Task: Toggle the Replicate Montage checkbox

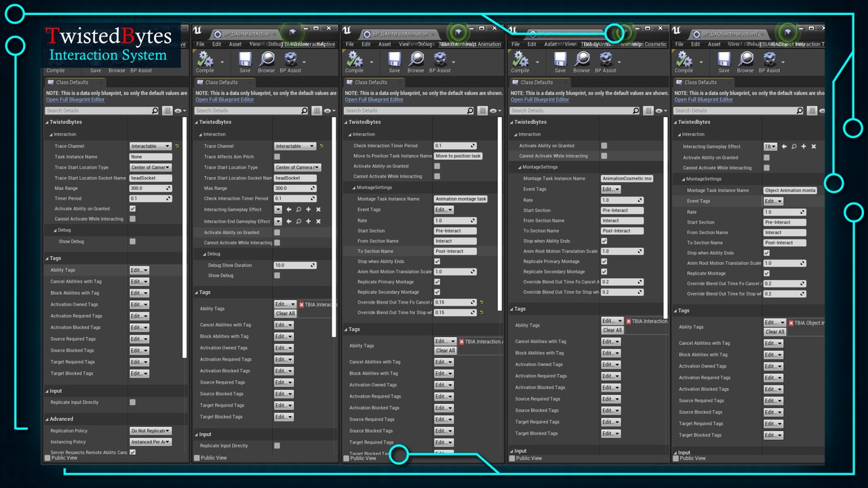Action: [767, 273]
